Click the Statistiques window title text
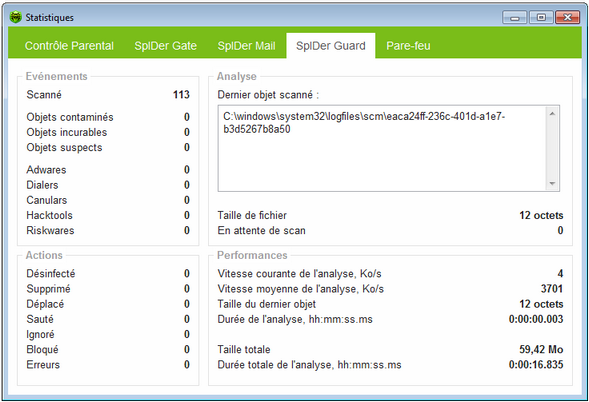Image resolution: width=589 pixels, height=402 pixels. pos(50,18)
